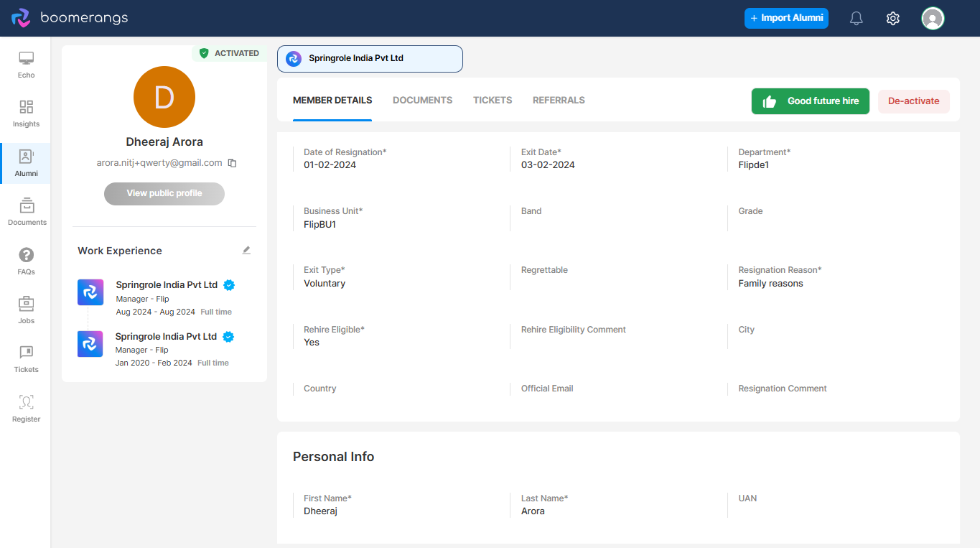Image resolution: width=980 pixels, height=548 pixels.
Task: Go to Echo in the sidebar
Action: 26,65
